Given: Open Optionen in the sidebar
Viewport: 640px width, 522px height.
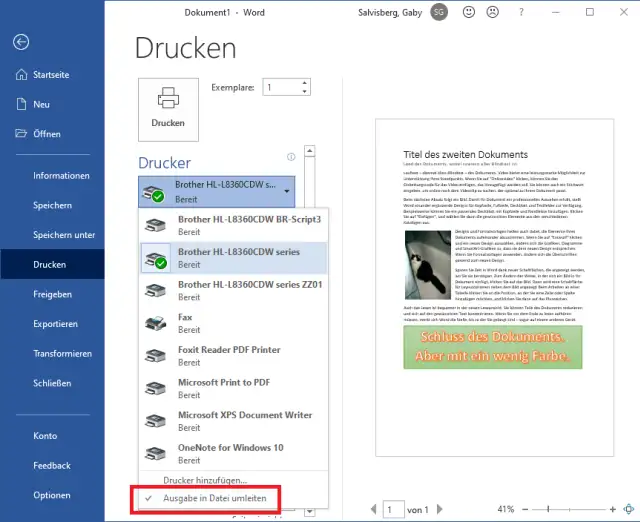Looking at the screenshot, I should point(52,495).
